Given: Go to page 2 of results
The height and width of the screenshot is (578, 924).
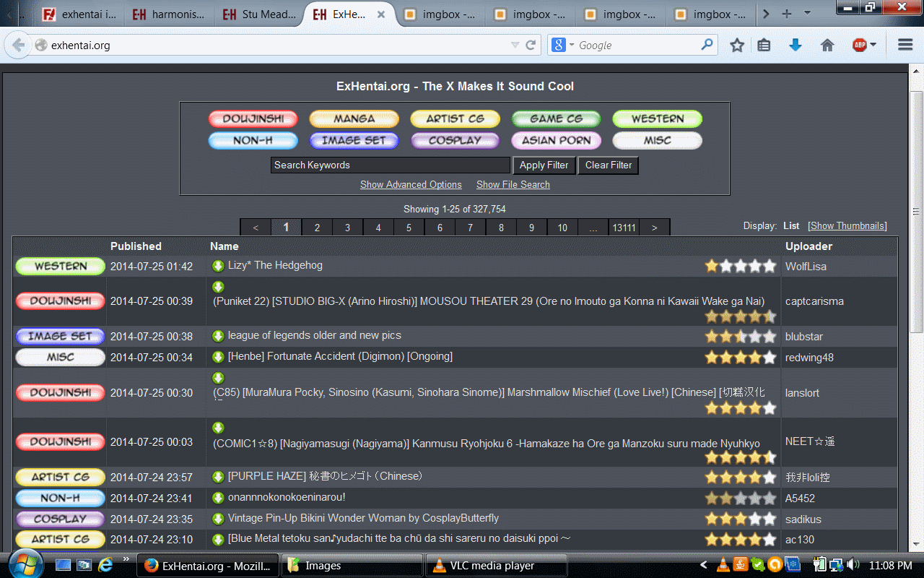Looking at the screenshot, I should [x=317, y=228].
